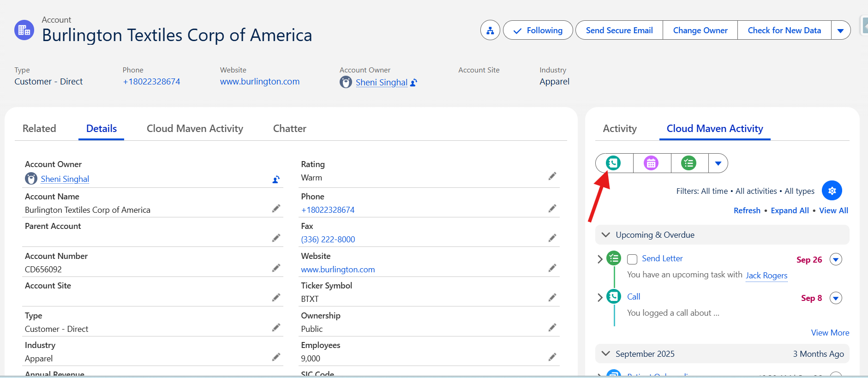Image resolution: width=868 pixels, height=378 pixels.
Task: Click the Ticker Symbol value BTXT
Action: point(310,299)
